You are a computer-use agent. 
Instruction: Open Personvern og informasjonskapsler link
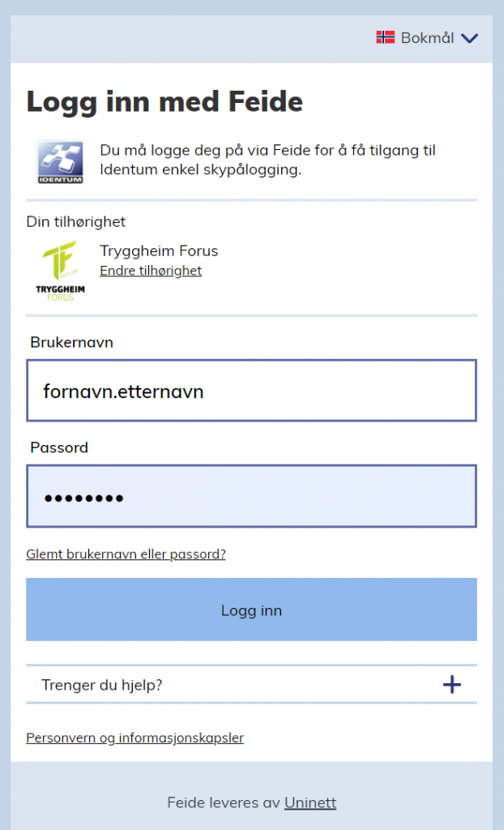[x=135, y=738]
